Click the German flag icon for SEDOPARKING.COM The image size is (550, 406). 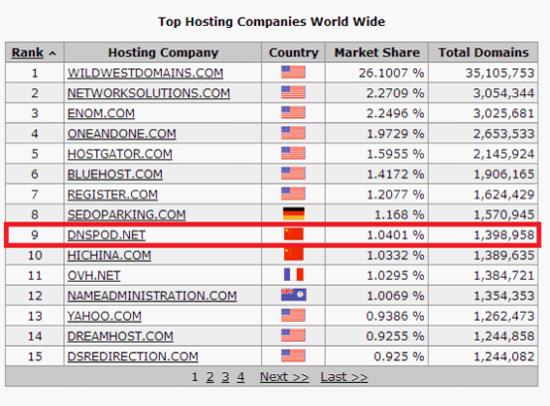pyautogui.click(x=294, y=213)
